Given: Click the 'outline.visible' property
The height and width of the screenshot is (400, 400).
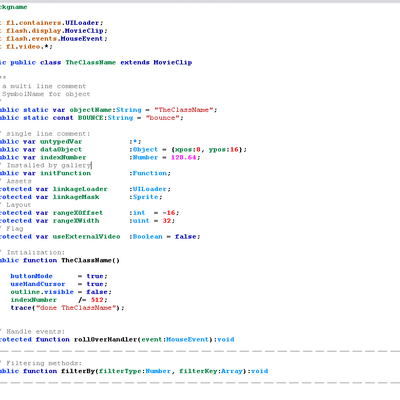Looking at the screenshot, I should (x=42, y=292).
